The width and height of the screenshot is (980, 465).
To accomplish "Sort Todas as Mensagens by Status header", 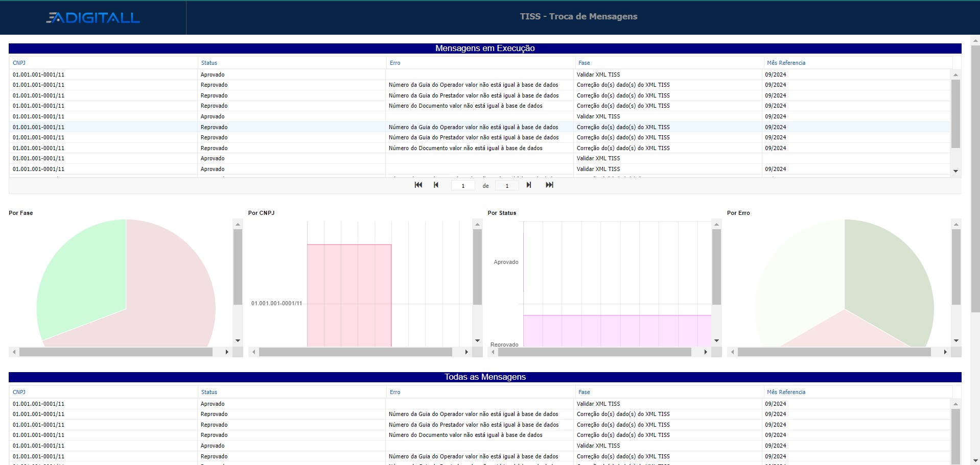I will point(209,392).
